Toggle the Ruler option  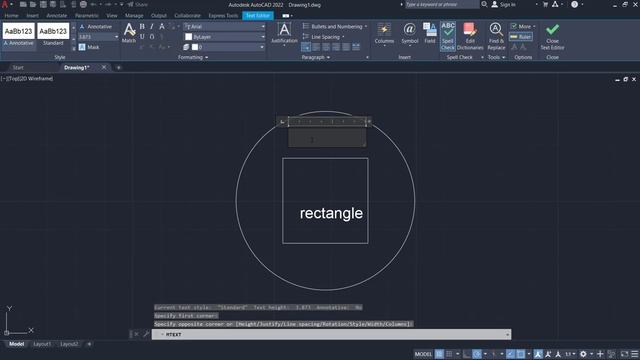(x=521, y=37)
